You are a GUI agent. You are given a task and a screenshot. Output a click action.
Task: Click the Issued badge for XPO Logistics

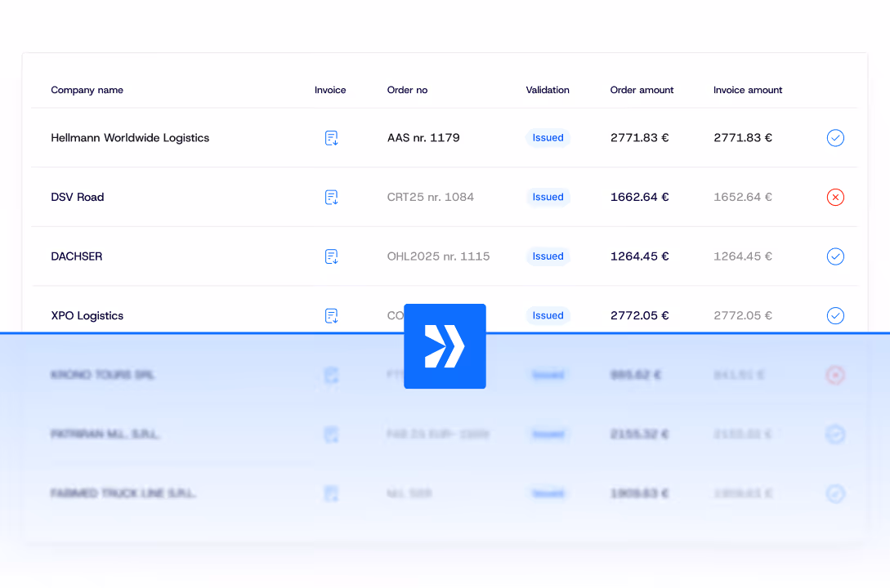point(548,316)
